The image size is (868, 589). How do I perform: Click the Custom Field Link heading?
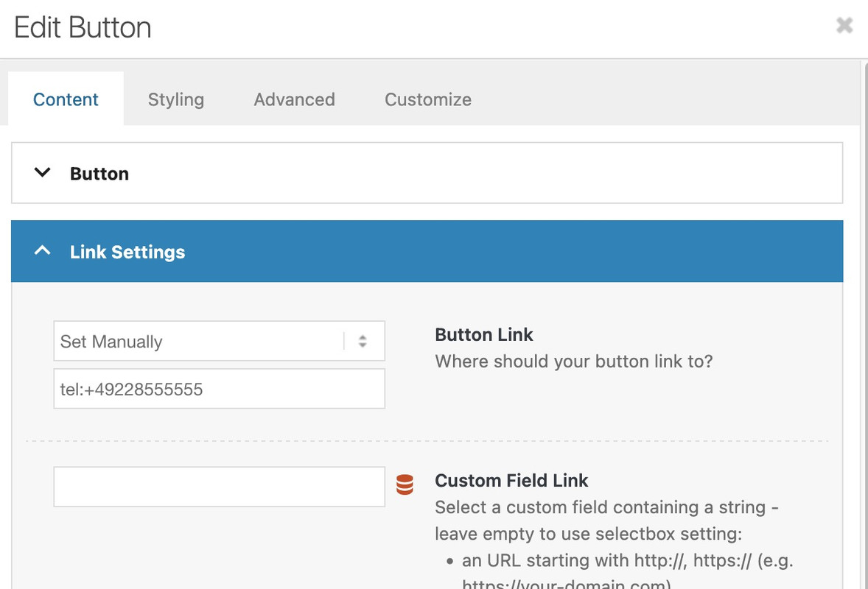pyautogui.click(x=511, y=481)
